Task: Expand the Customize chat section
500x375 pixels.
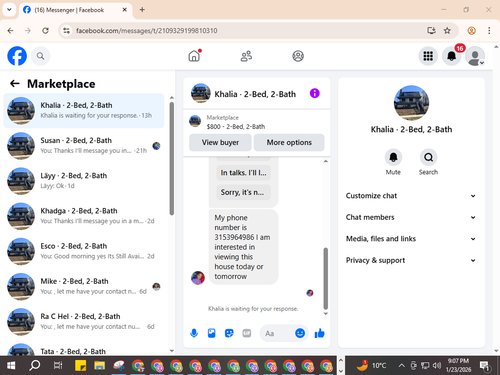Action: (x=411, y=196)
